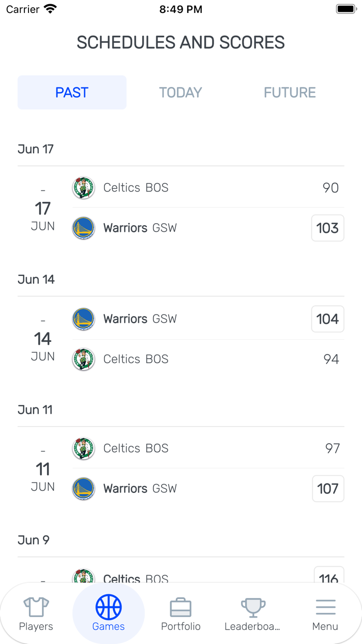
Task: Switch to the PAST tab
Action: [x=72, y=93]
